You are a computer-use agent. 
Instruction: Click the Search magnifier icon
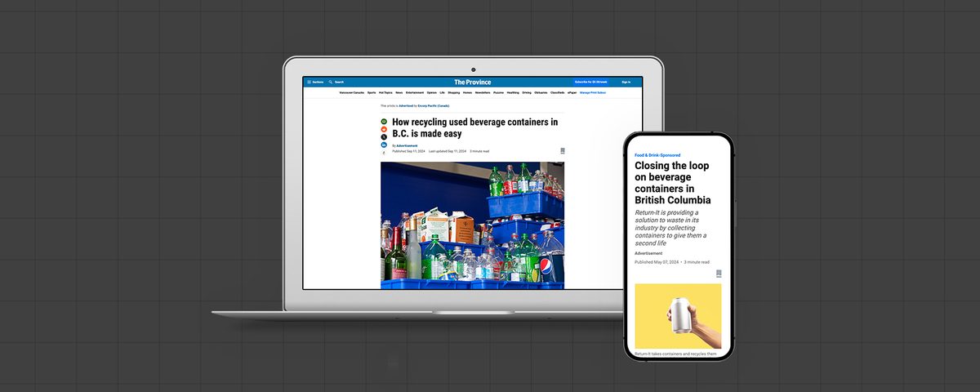coord(331,82)
